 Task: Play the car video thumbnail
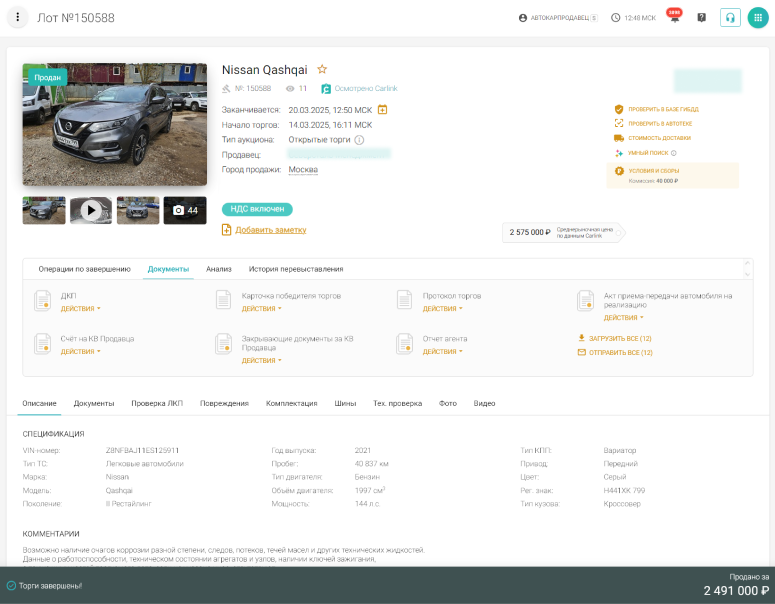coord(91,210)
